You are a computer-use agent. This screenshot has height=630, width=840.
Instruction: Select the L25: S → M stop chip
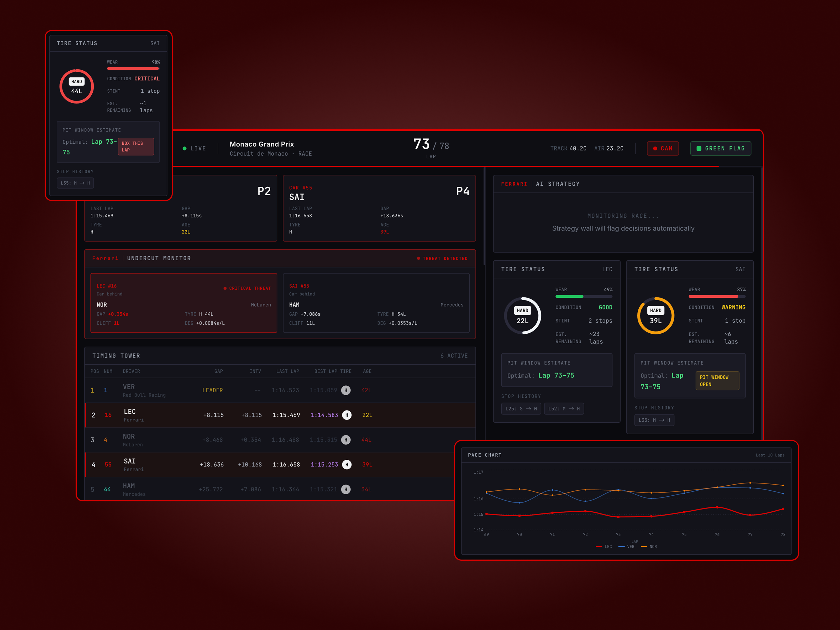(521, 409)
